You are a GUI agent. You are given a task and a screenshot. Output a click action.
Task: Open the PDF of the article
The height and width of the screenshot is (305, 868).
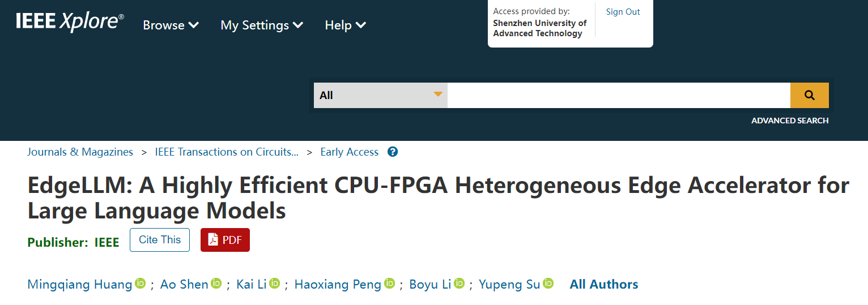[x=225, y=240]
